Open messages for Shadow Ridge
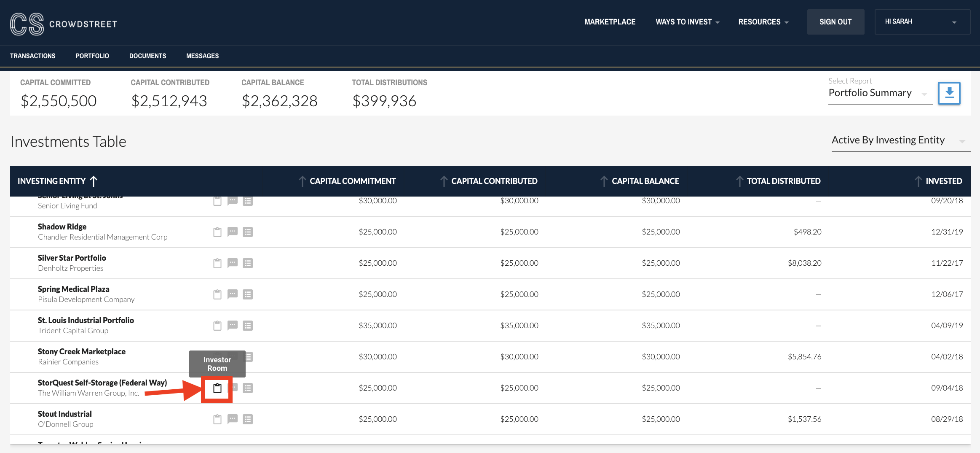This screenshot has height=453, width=980. (233, 232)
